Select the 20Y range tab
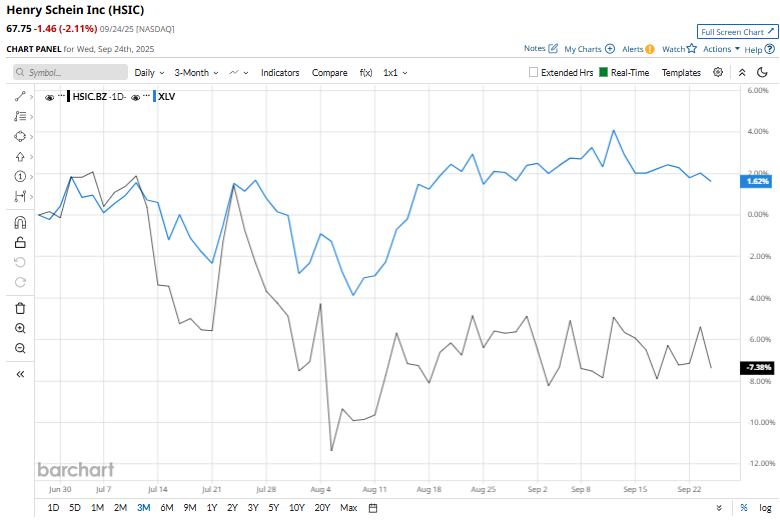780x521 pixels. point(322,508)
